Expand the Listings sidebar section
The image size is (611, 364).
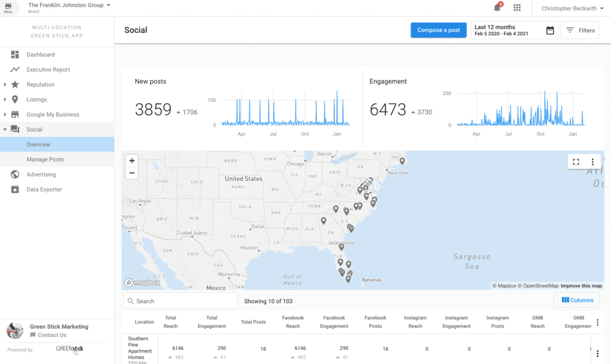point(5,100)
